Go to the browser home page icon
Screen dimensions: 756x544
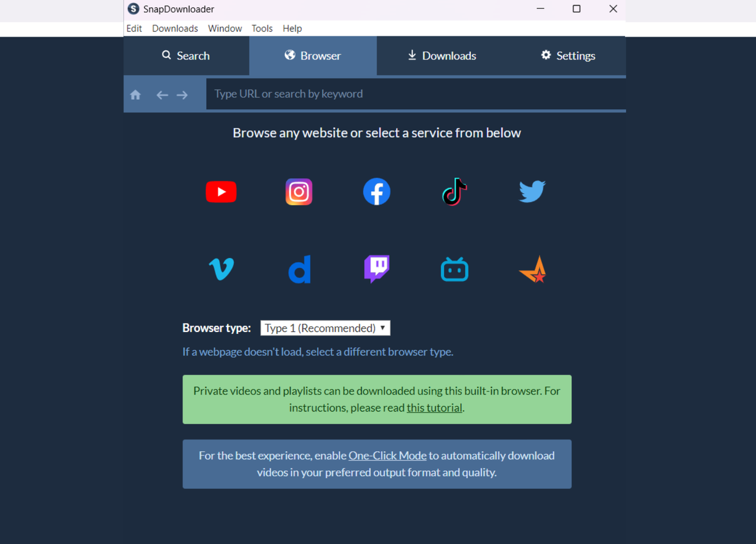point(135,95)
